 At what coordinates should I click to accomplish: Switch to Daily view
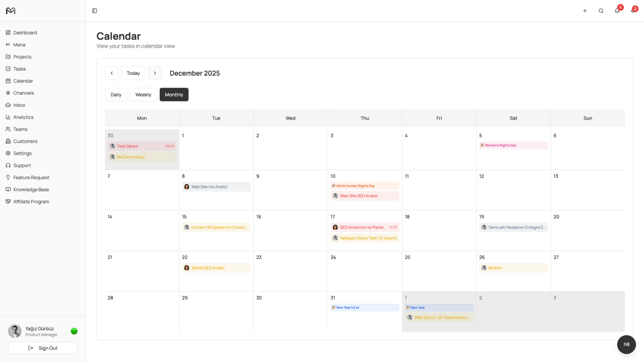116,95
